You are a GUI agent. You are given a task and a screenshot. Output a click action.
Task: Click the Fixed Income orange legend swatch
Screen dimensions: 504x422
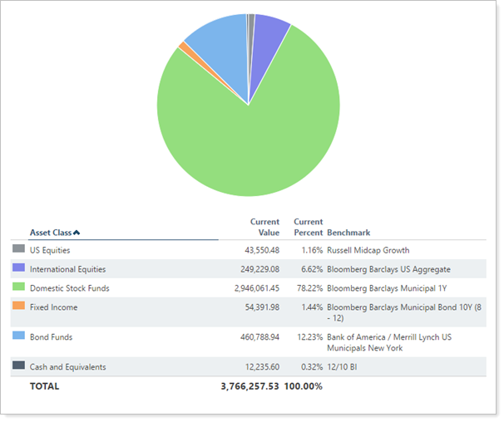pyautogui.click(x=18, y=306)
